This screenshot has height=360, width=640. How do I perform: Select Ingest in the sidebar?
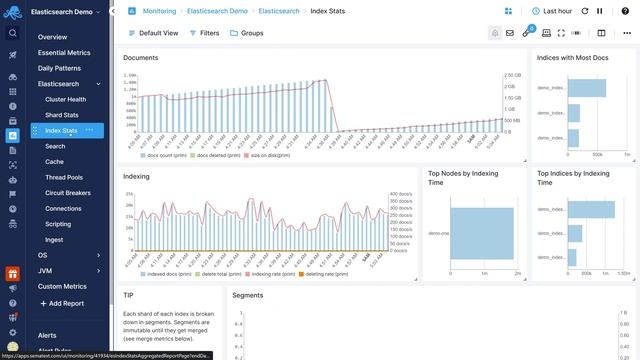(x=54, y=240)
